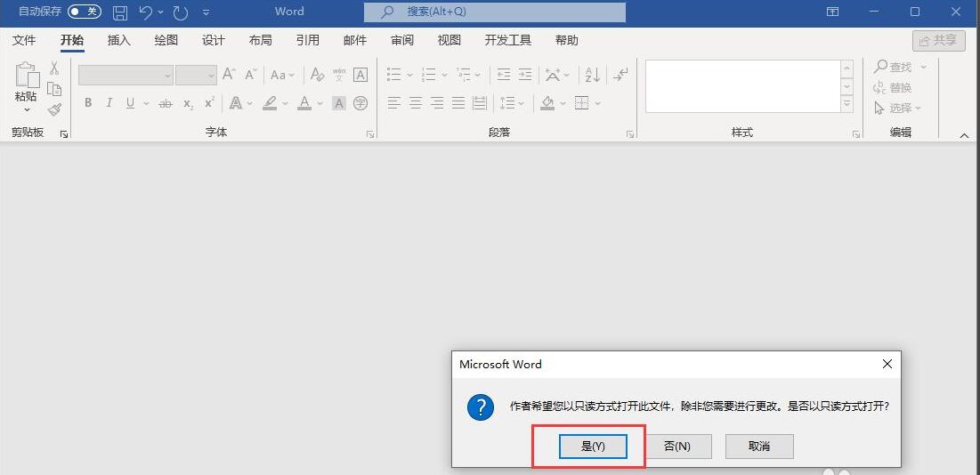Image resolution: width=980 pixels, height=475 pixels.
Task: Click the text highlight color pen
Action: (x=270, y=103)
